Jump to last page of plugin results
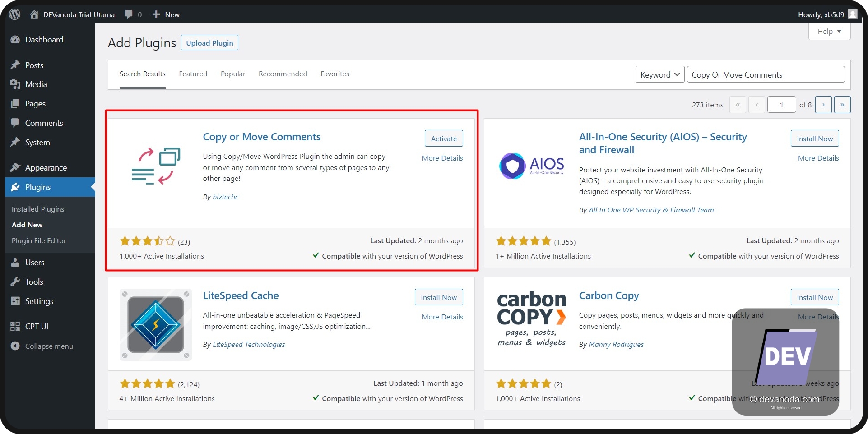This screenshot has width=868, height=434. coord(842,105)
